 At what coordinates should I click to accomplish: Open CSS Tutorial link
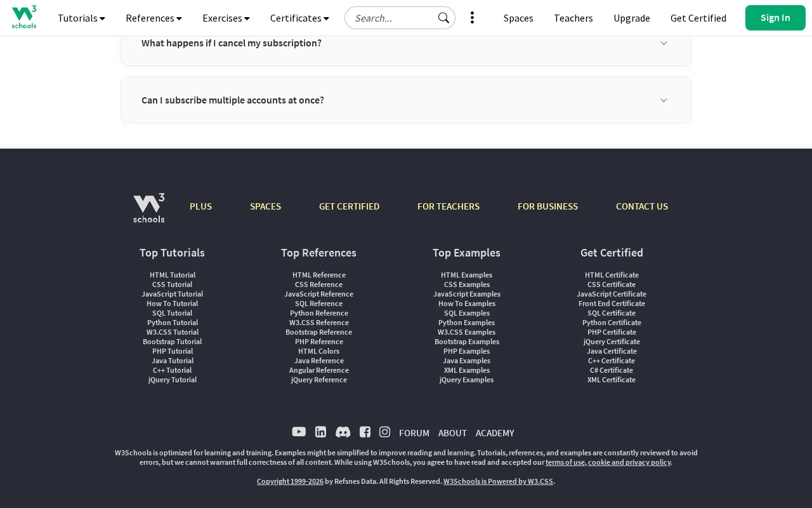tap(173, 284)
